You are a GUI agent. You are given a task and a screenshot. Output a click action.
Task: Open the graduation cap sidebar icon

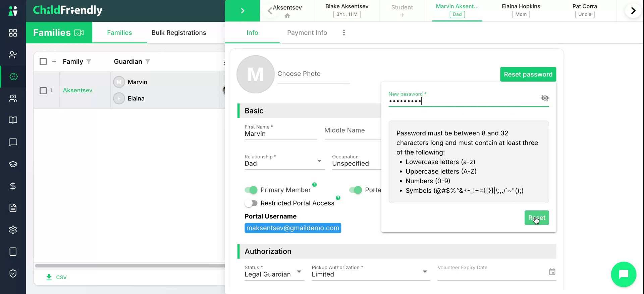coord(13,164)
